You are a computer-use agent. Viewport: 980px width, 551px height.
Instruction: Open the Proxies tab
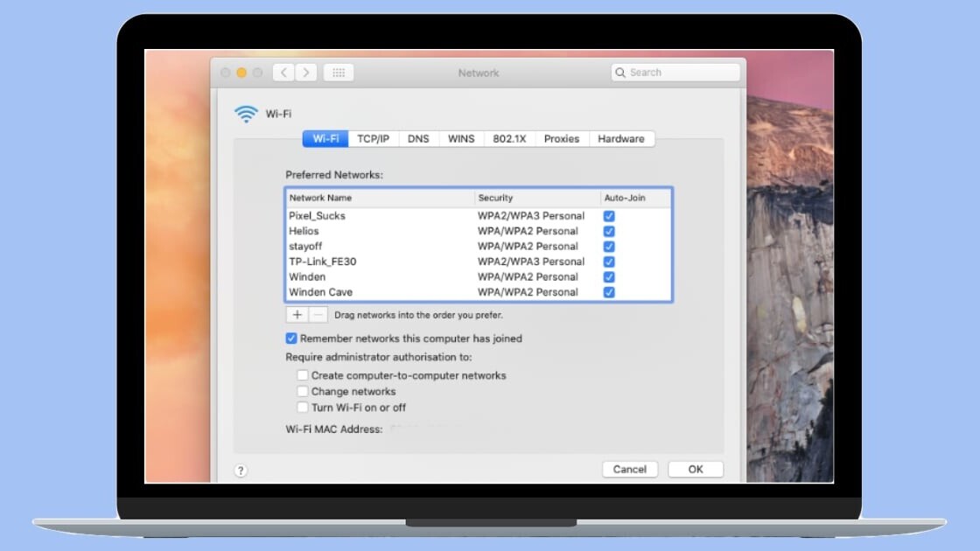(561, 138)
